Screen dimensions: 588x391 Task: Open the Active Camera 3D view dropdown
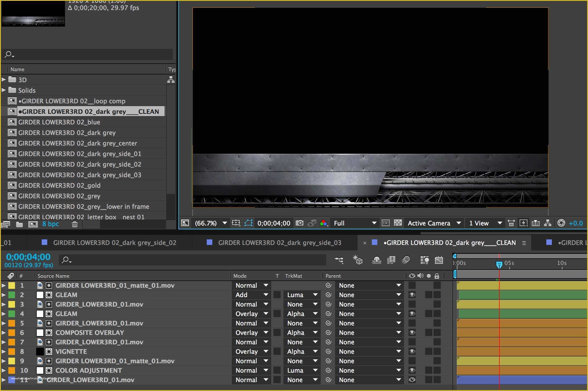coord(434,223)
